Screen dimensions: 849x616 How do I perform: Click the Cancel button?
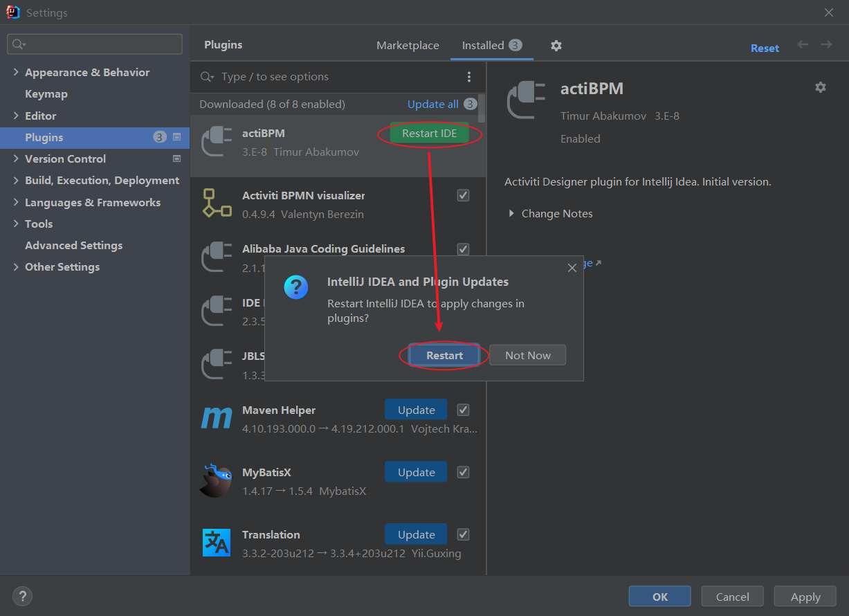[x=733, y=597]
